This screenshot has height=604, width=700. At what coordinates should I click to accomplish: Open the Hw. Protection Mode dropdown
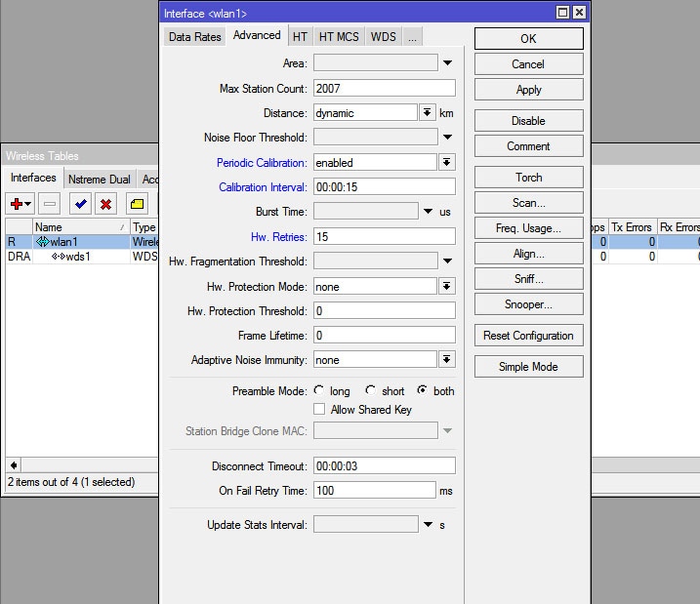point(447,287)
